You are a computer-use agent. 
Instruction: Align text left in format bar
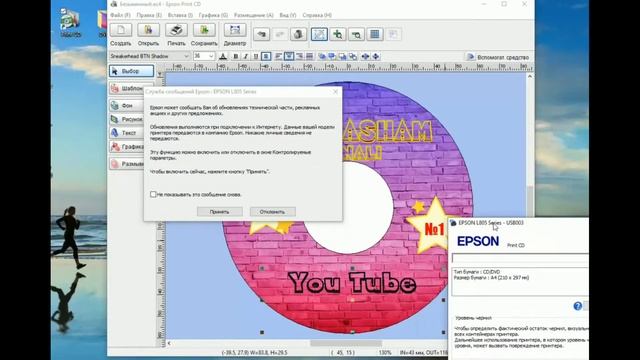278,56
